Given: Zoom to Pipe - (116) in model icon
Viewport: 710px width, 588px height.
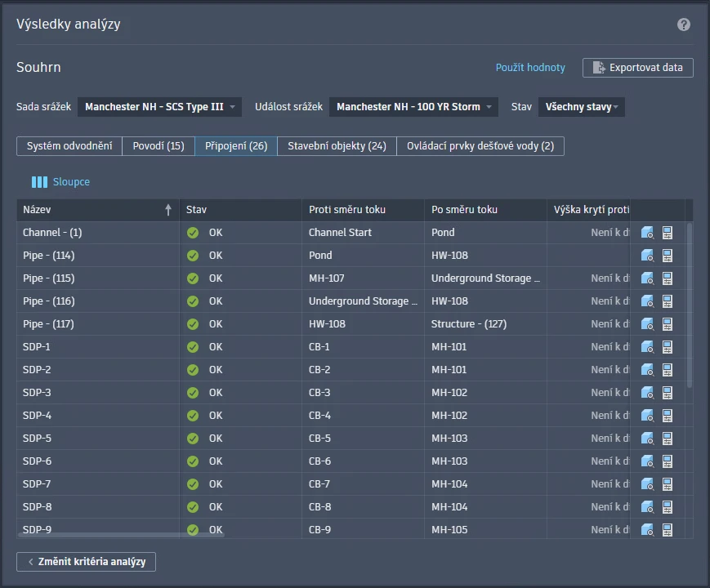Looking at the screenshot, I should pos(647,301).
